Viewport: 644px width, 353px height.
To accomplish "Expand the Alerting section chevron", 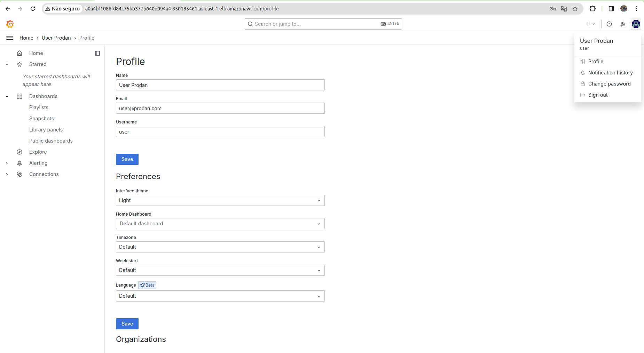I will [x=7, y=163].
